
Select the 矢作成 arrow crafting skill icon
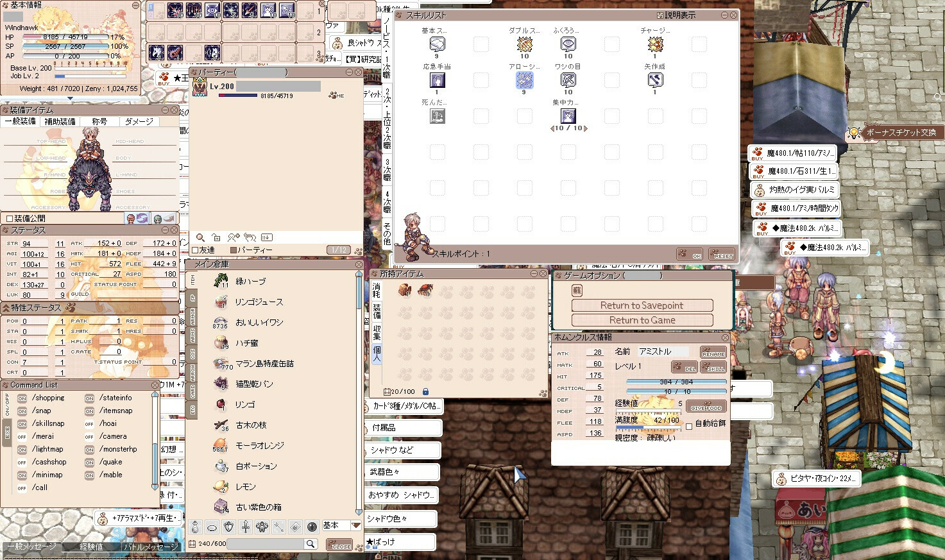(655, 80)
